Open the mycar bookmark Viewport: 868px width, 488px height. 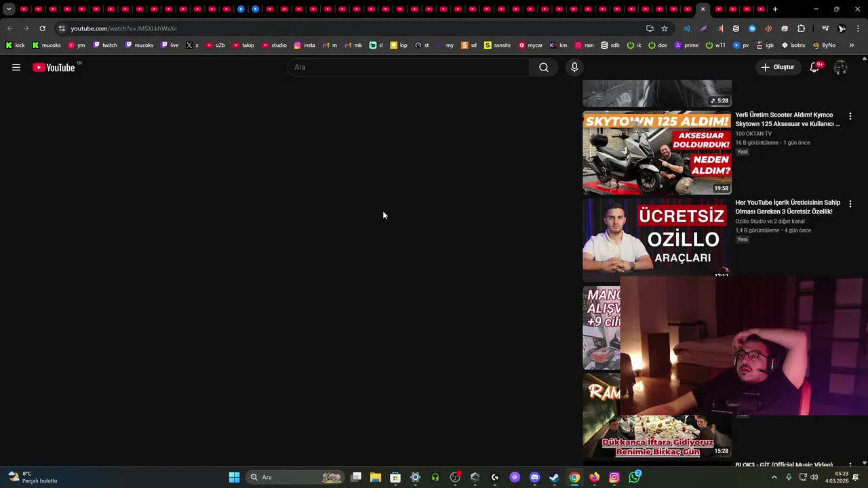point(530,45)
